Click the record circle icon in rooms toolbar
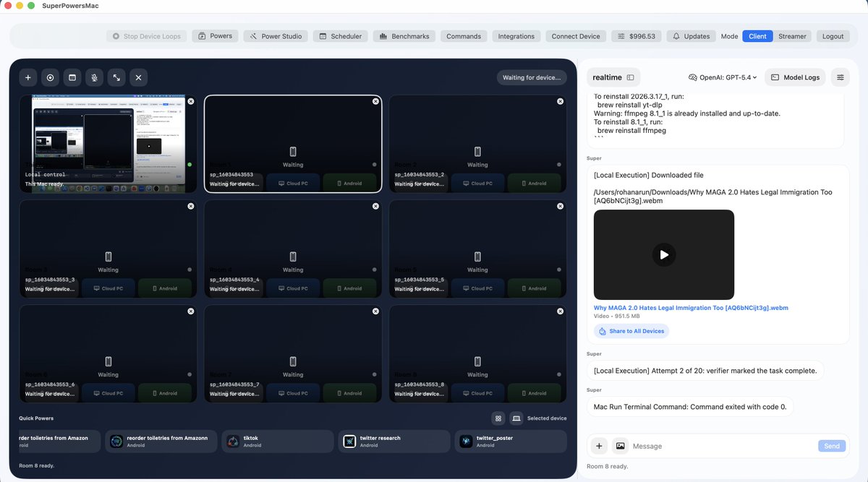868x482 pixels. [50, 77]
